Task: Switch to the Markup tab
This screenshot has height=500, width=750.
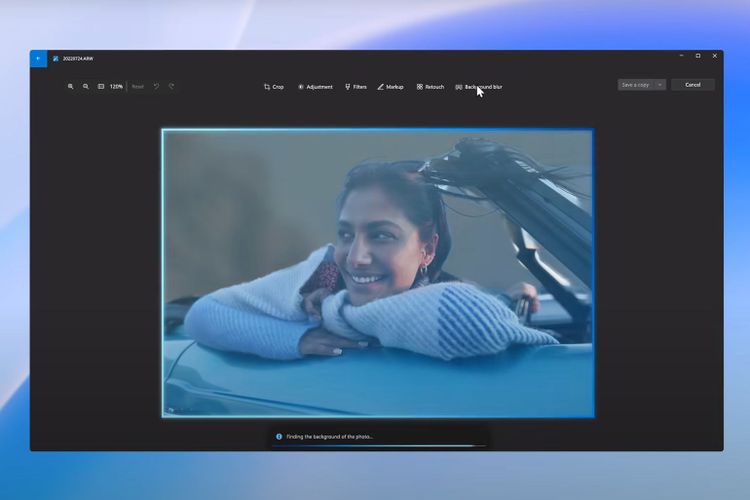Action: point(390,87)
